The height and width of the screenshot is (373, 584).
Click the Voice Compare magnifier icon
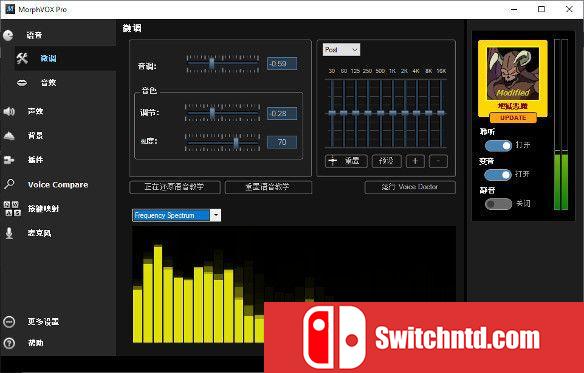click(x=9, y=184)
